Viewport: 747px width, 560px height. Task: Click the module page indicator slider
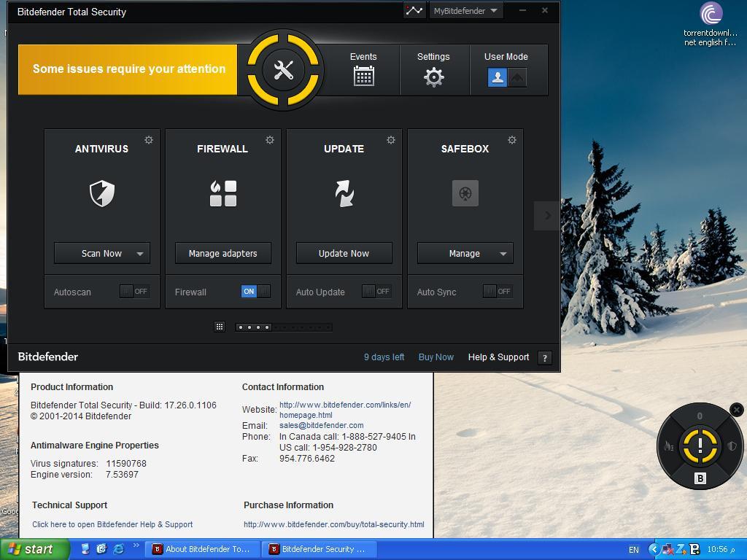284,327
